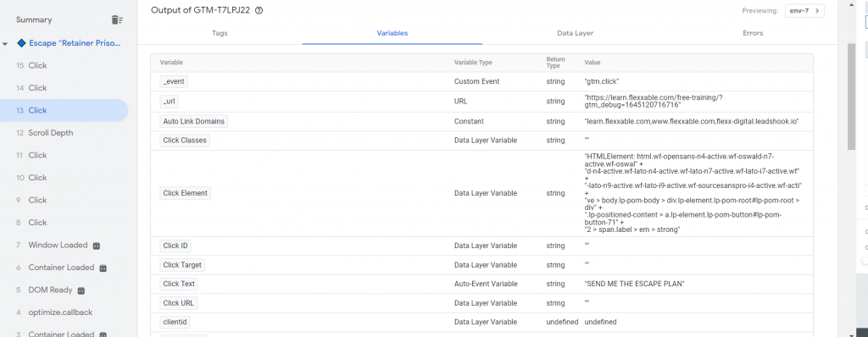Click the API icon beside DOM Ready
This screenshot has height=337, width=868.
(x=81, y=290)
